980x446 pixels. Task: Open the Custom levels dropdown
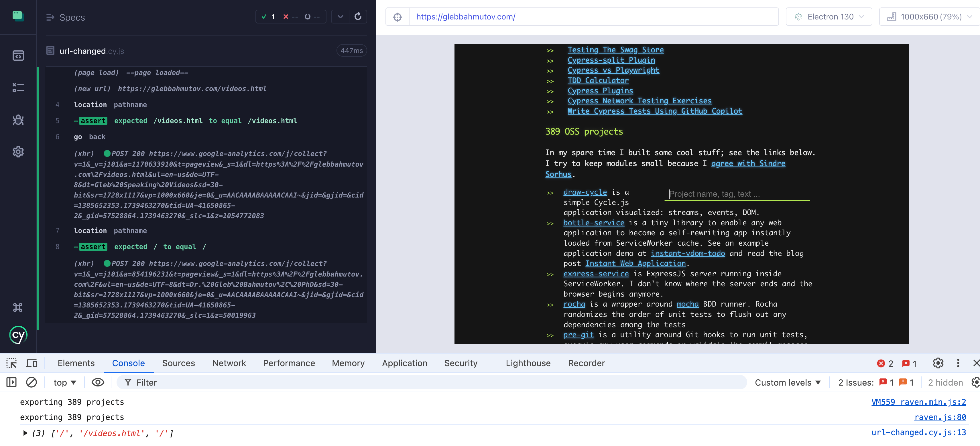[x=788, y=382]
